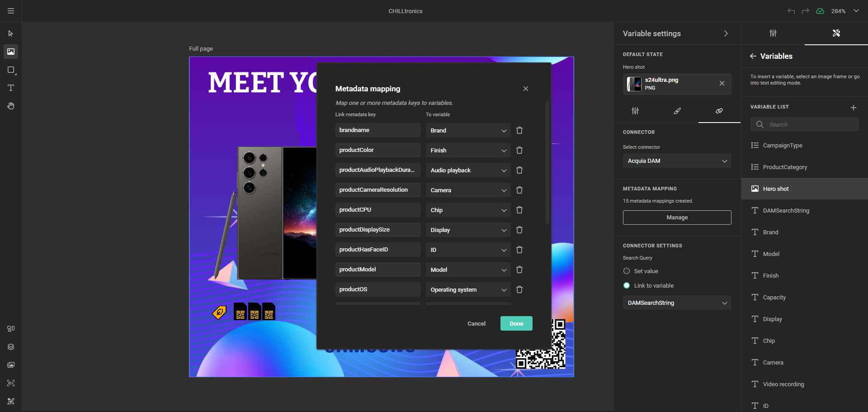Select the Video recording variable

[x=805, y=384]
